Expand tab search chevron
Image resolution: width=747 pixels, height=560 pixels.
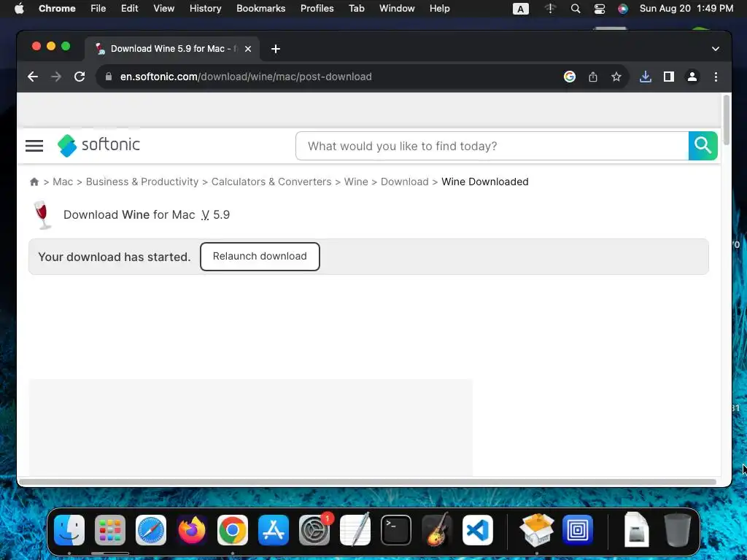click(715, 49)
